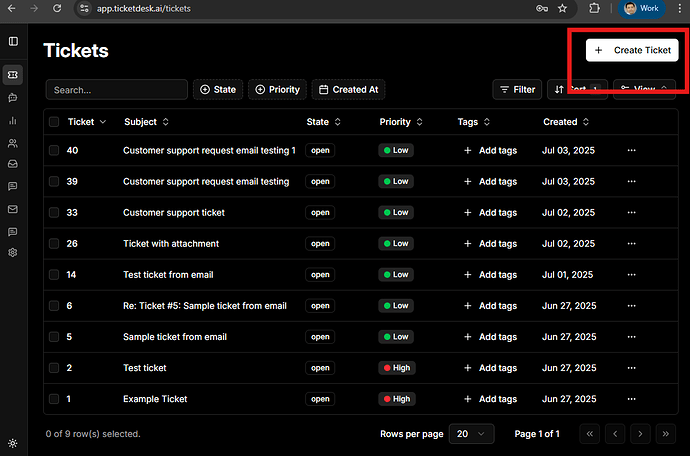Open row actions menu for ticket 14
Image resolution: width=690 pixels, height=456 pixels.
pyautogui.click(x=631, y=275)
